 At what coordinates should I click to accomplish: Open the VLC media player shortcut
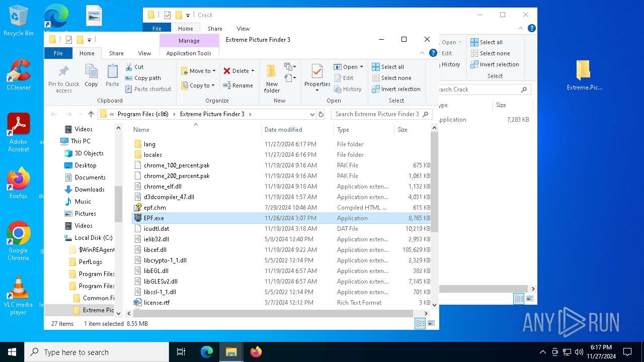coord(19,296)
